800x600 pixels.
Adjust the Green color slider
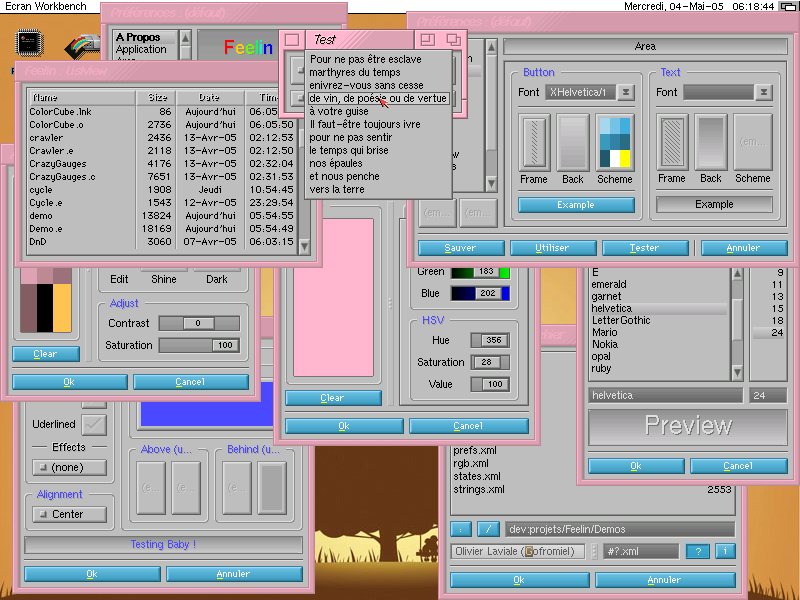480,272
